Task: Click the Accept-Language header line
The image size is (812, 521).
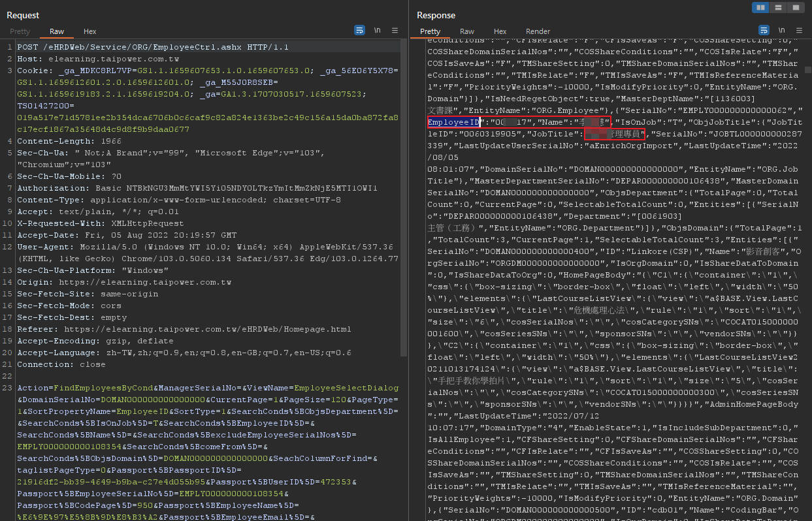Action: point(184,353)
